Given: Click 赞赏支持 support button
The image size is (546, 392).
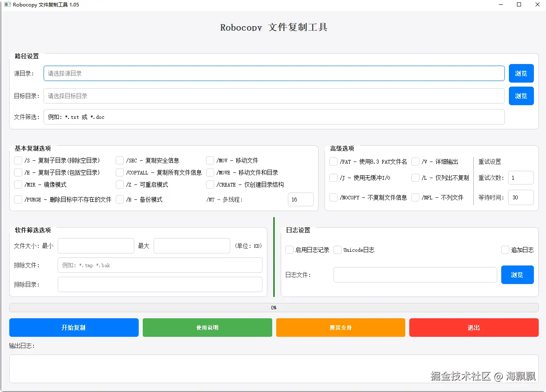Looking at the screenshot, I should click(340, 328).
